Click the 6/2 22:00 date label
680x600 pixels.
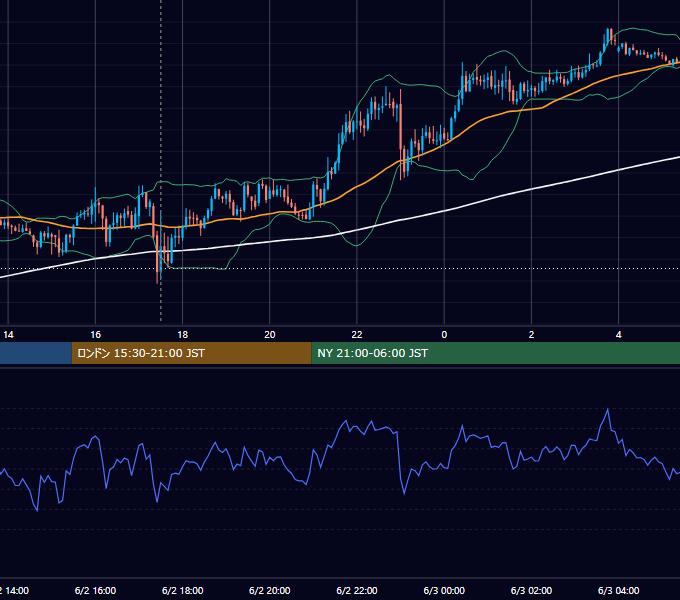click(x=357, y=590)
